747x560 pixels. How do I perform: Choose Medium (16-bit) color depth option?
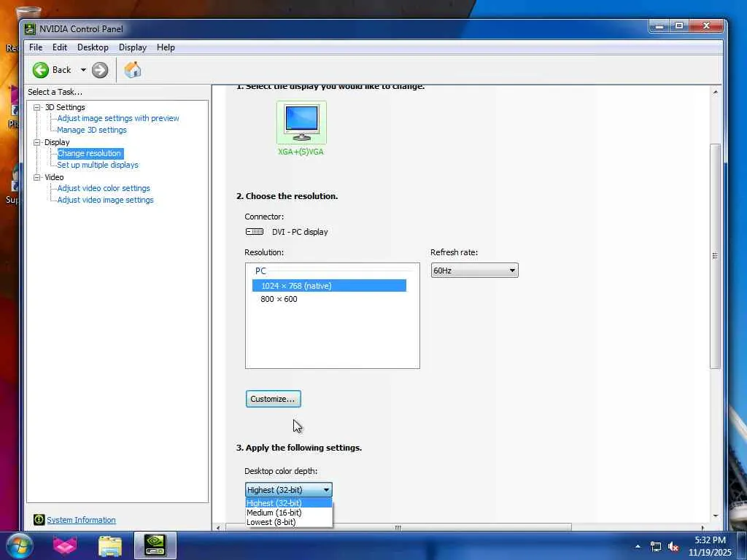click(289, 513)
